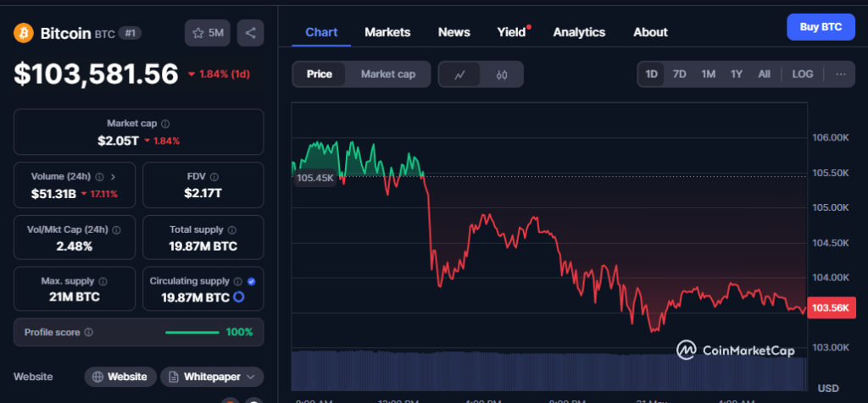Viewport: 868px width, 403px height.
Task: Expand the Whitepaper dropdown chevron
Action: click(250, 377)
